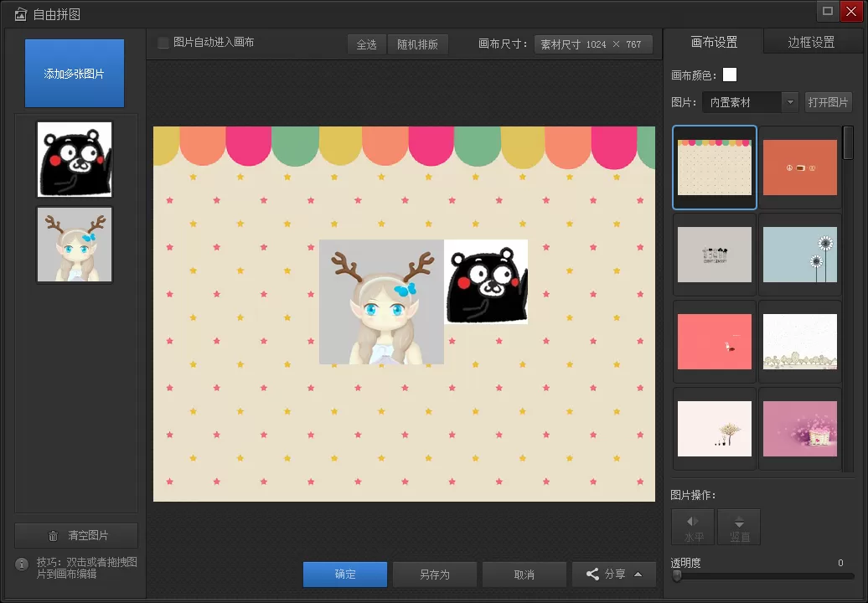The image size is (868, 603).
Task: Select the black bear thumbnail in the left list
Action: pyautogui.click(x=75, y=159)
